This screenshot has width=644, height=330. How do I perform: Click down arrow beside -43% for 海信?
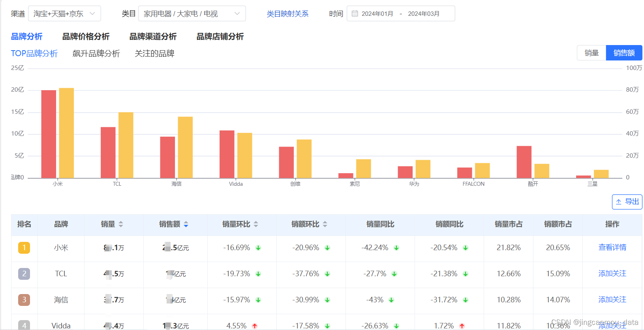391,300
